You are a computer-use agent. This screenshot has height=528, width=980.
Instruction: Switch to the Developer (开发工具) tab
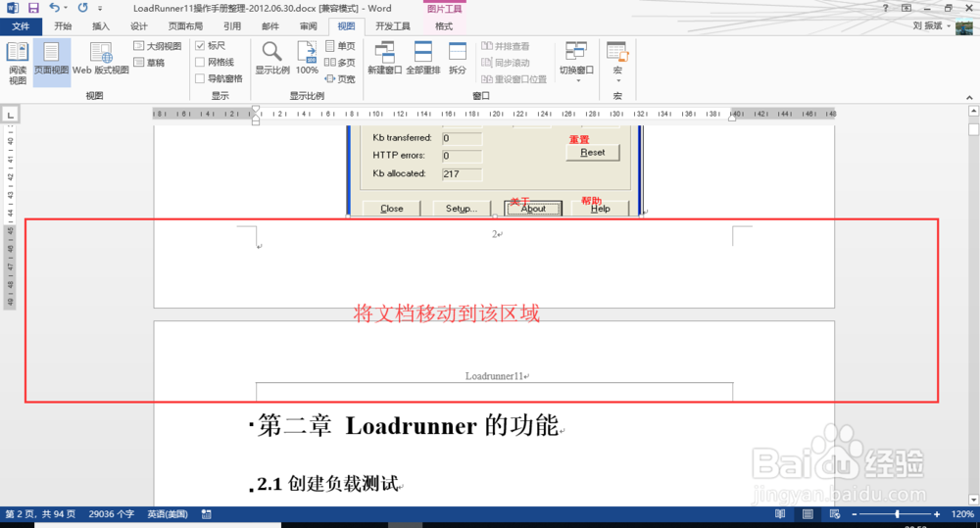point(393,26)
